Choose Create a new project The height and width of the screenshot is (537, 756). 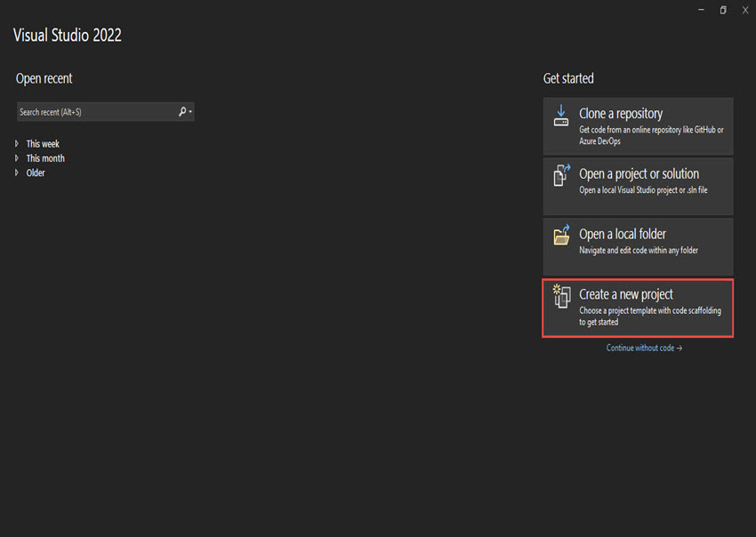tap(638, 308)
